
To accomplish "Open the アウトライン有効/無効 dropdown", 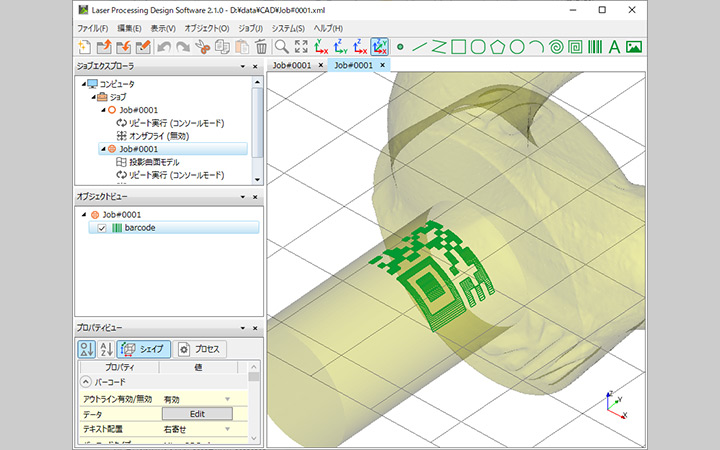I will pos(227,399).
